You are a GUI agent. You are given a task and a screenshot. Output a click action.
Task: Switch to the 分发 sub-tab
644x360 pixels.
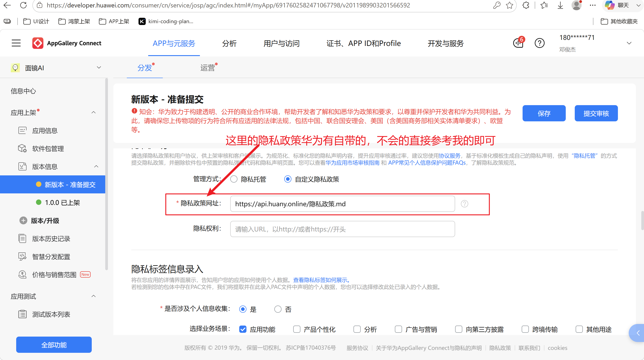(145, 68)
